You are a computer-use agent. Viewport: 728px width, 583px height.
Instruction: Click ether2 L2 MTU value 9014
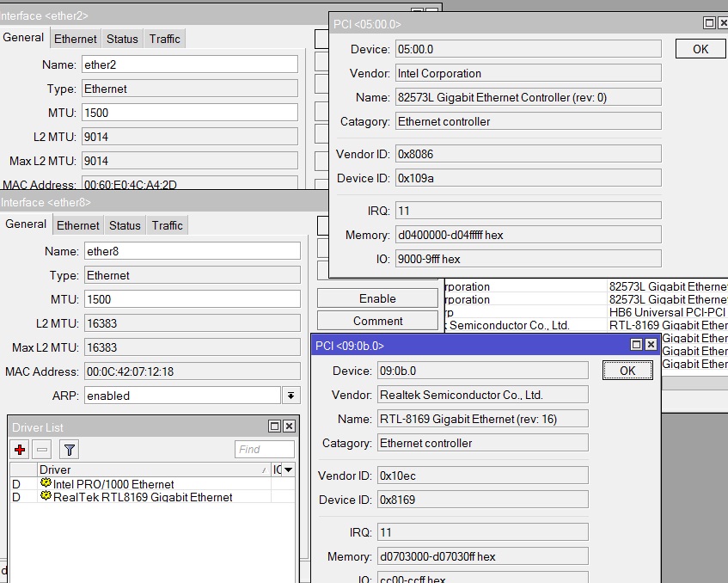coord(190,137)
